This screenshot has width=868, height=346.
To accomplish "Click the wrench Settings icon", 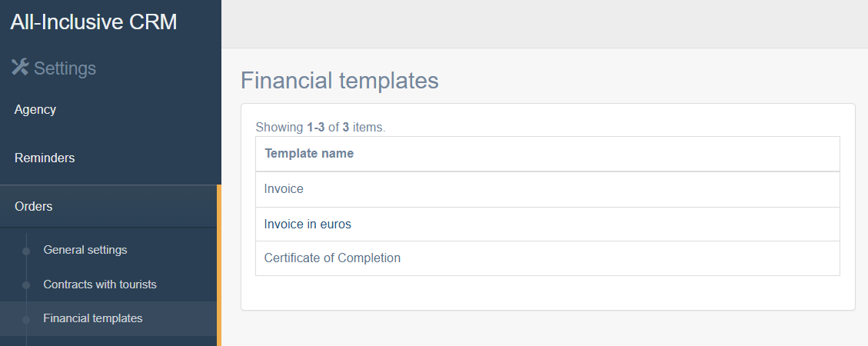I will [x=20, y=68].
